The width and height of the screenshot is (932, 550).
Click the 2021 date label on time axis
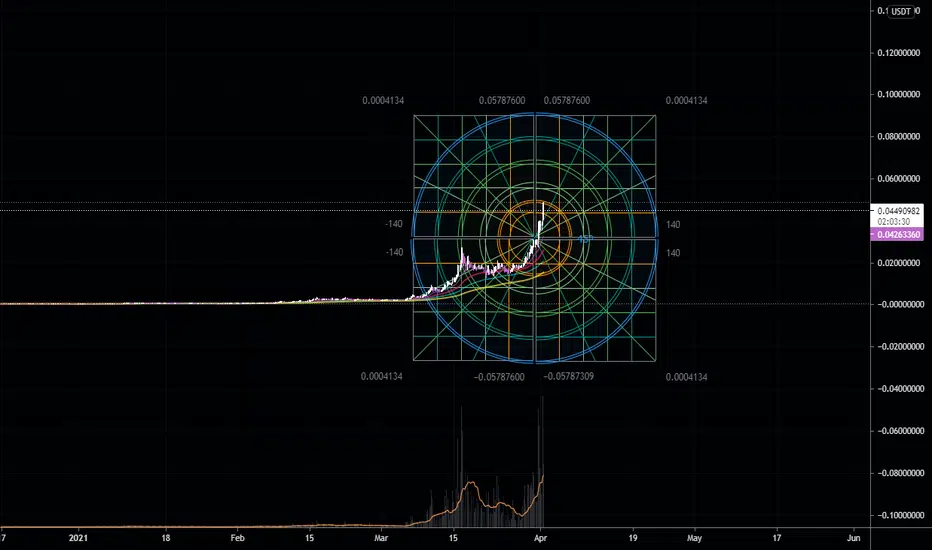(78, 538)
